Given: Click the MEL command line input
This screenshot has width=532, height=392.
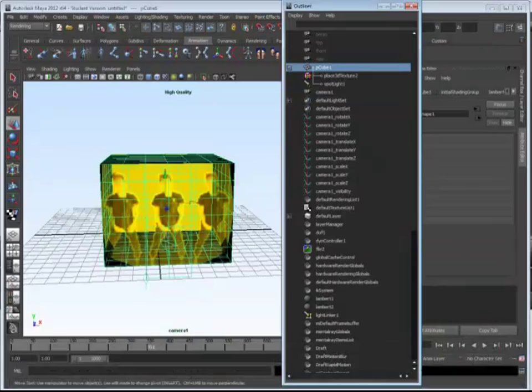Looking at the screenshot, I should click(150, 371).
